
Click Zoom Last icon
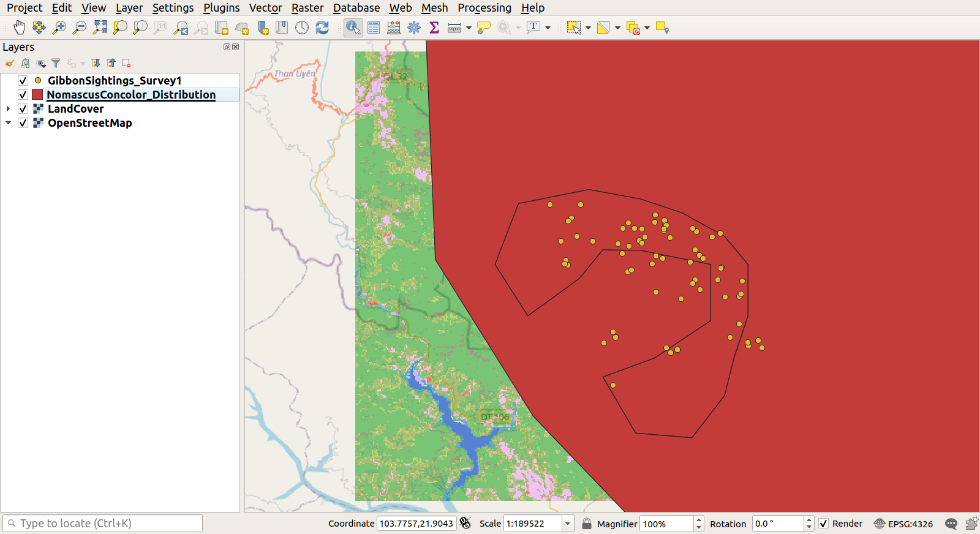pyautogui.click(x=181, y=28)
